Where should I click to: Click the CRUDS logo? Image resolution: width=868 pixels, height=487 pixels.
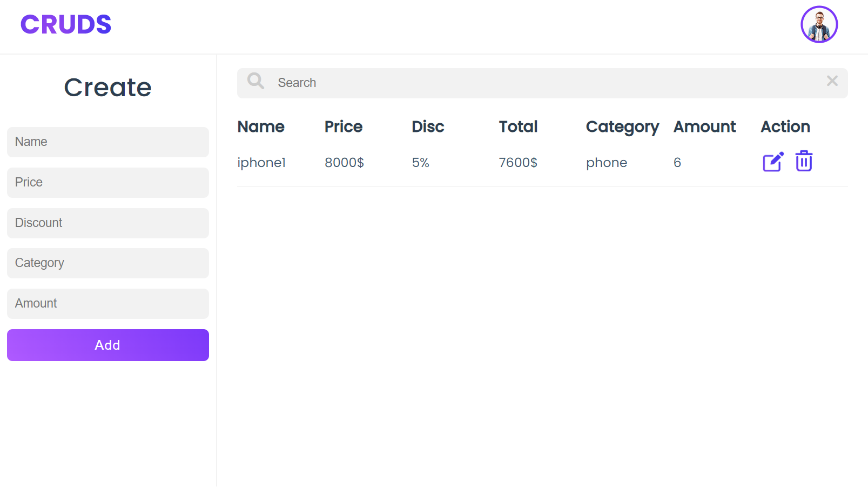click(66, 24)
